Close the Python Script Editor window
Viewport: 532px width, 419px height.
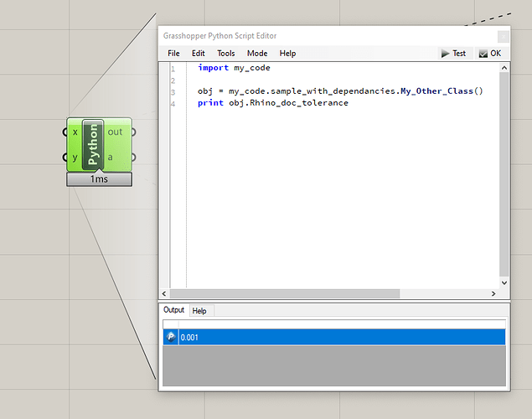tap(504, 36)
